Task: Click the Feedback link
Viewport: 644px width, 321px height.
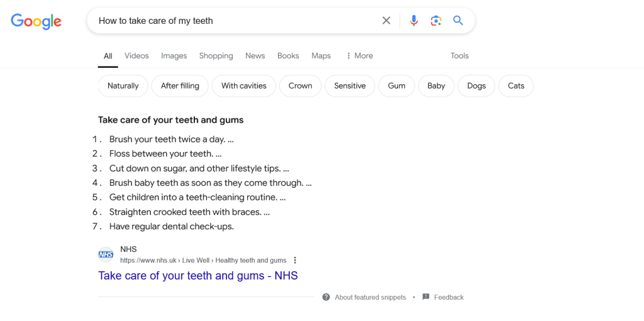Action: point(449,297)
